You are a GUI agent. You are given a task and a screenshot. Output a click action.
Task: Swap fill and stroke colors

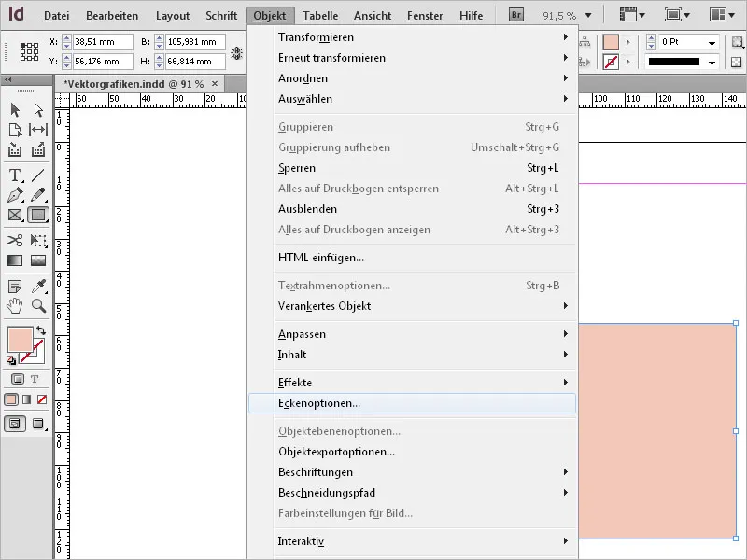tap(41, 330)
